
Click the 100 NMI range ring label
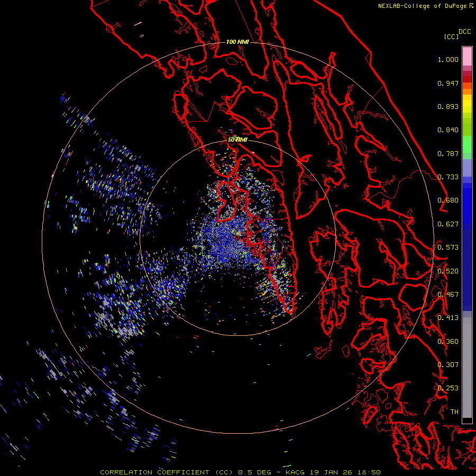point(237,42)
